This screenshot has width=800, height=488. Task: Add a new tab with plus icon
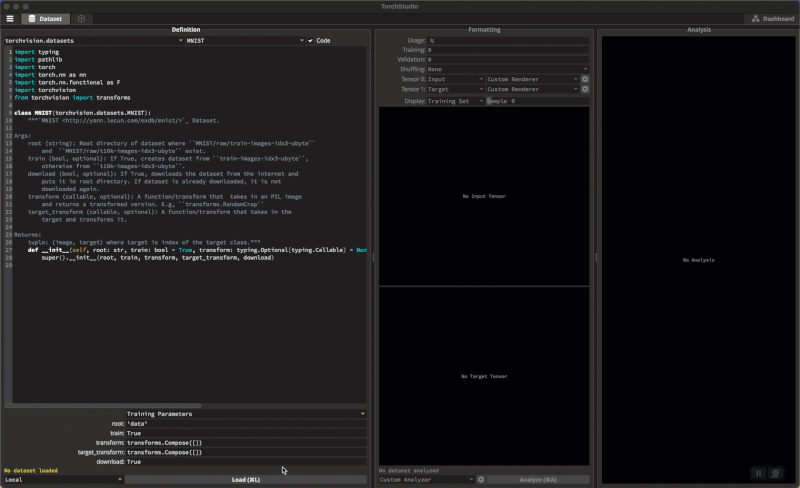tap(81, 19)
